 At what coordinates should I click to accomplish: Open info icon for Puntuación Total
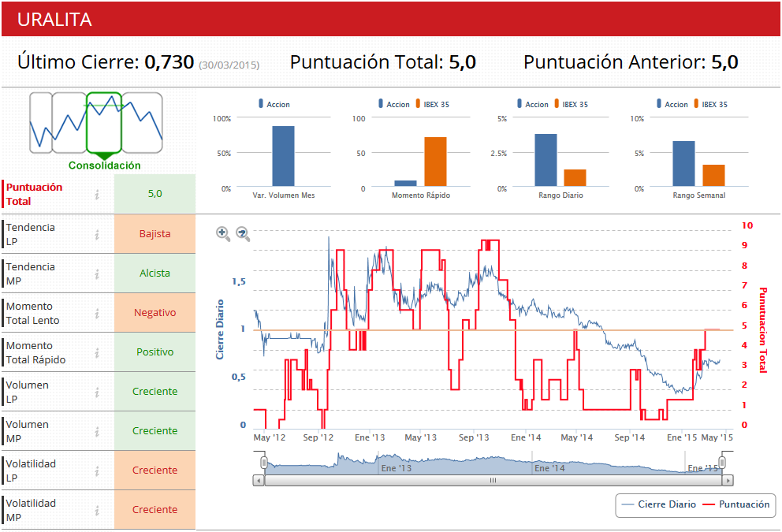point(97,195)
